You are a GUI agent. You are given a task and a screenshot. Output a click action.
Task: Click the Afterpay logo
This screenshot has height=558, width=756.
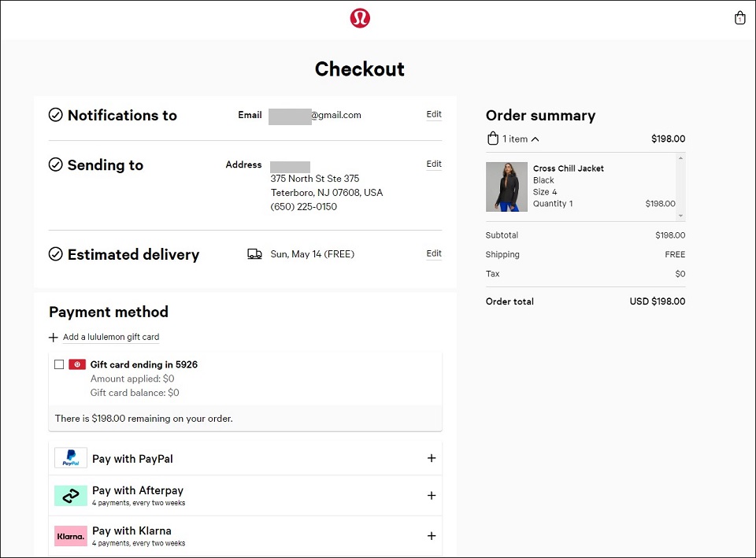click(x=70, y=496)
